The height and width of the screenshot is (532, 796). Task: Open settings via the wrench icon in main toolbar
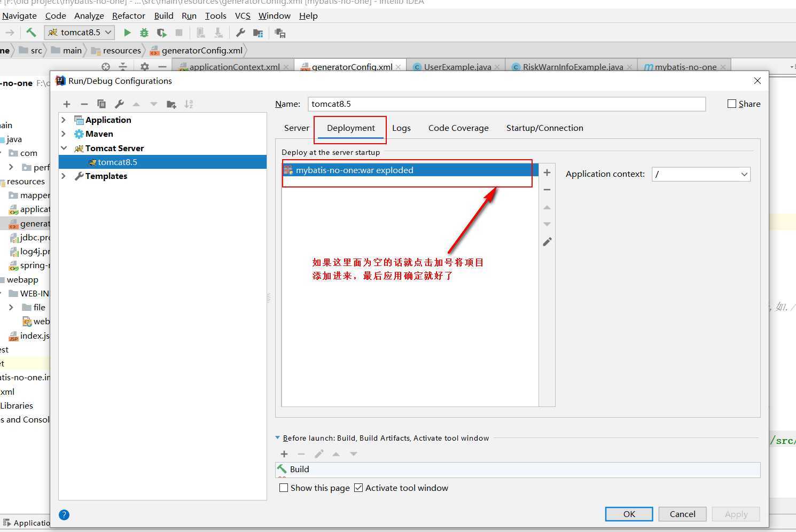tap(240, 33)
